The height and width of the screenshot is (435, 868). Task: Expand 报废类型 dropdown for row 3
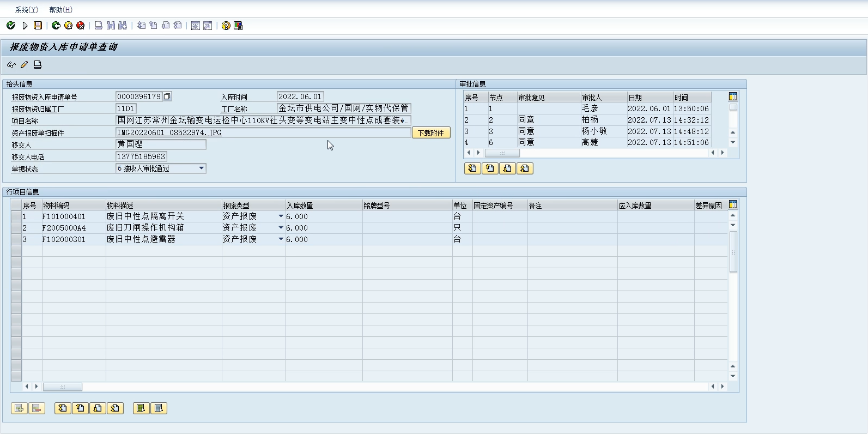tap(281, 239)
